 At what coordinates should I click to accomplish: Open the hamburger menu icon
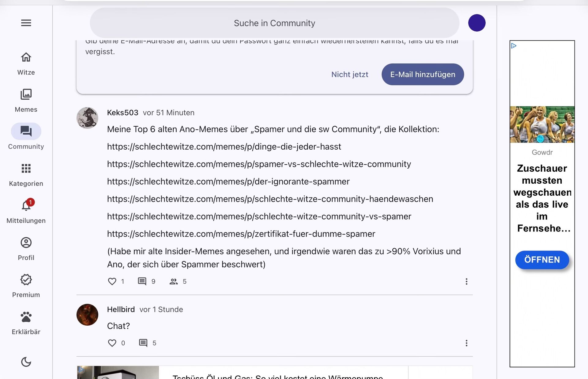click(26, 23)
